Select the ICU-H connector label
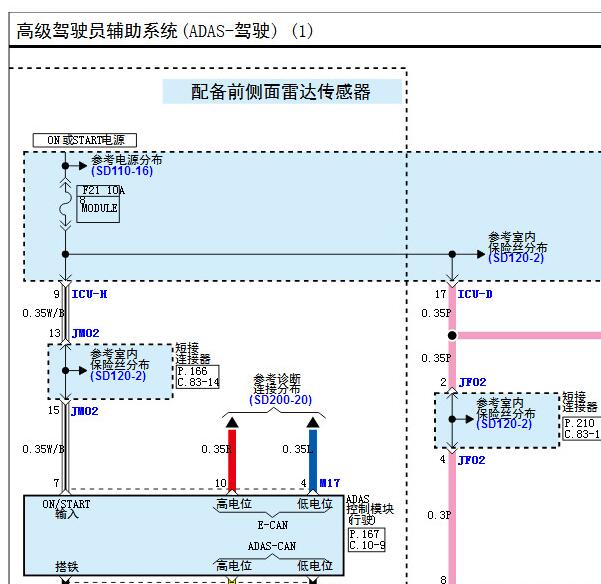This screenshot has height=584, width=601. (89, 294)
